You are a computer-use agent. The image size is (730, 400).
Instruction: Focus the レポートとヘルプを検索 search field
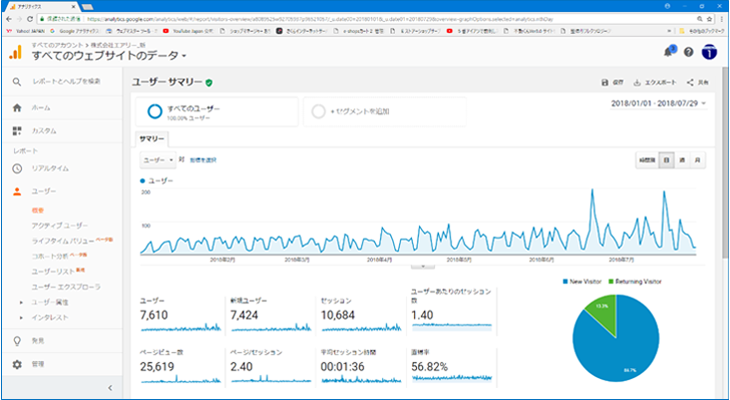pyautogui.click(x=67, y=81)
